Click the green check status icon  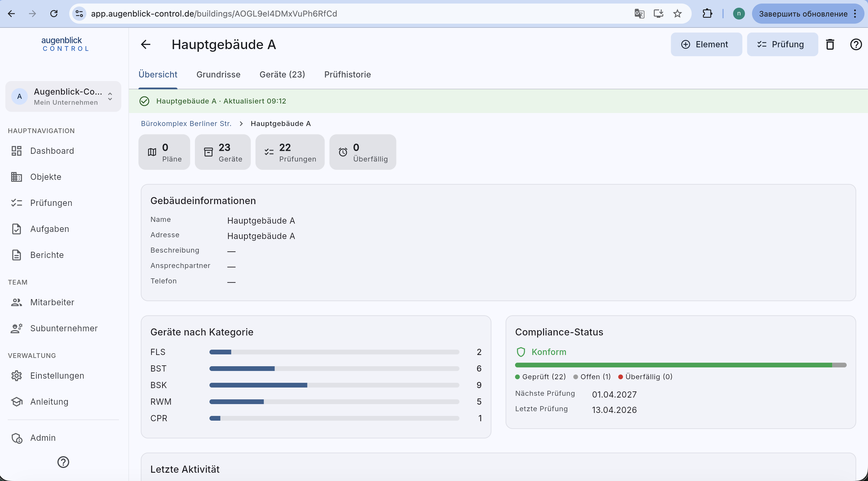[x=144, y=101]
